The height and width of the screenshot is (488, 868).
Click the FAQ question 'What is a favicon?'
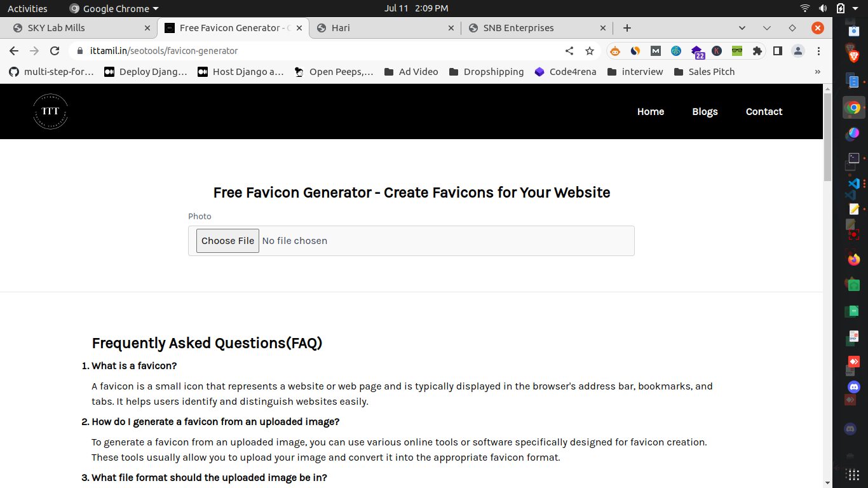click(x=134, y=366)
